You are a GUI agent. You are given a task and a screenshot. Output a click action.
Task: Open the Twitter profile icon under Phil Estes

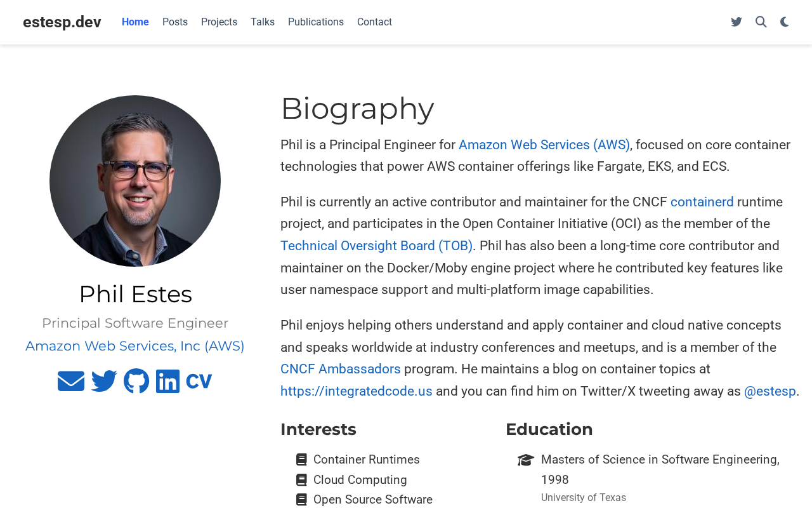tap(104, 381)
